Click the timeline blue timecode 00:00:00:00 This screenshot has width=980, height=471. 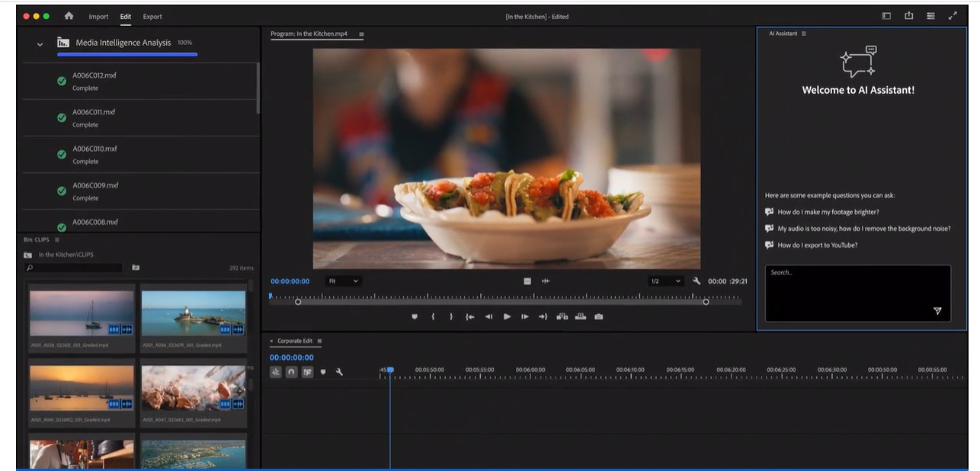click(x=291, y=357)
